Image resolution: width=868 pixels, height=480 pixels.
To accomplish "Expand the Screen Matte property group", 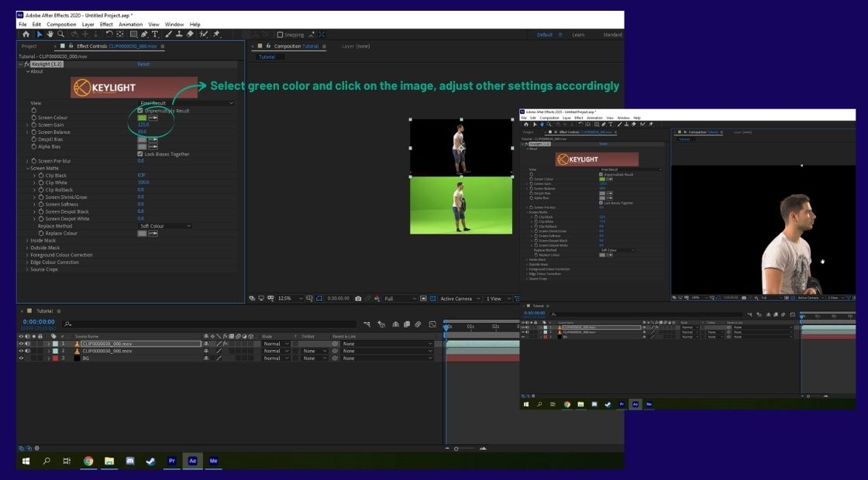I will [x=28, y=167].
